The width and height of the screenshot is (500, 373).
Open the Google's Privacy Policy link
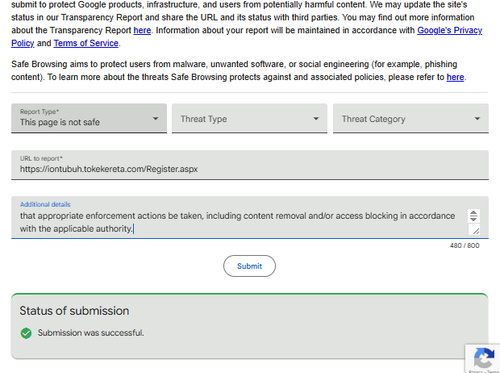click(x=450, y=30)
